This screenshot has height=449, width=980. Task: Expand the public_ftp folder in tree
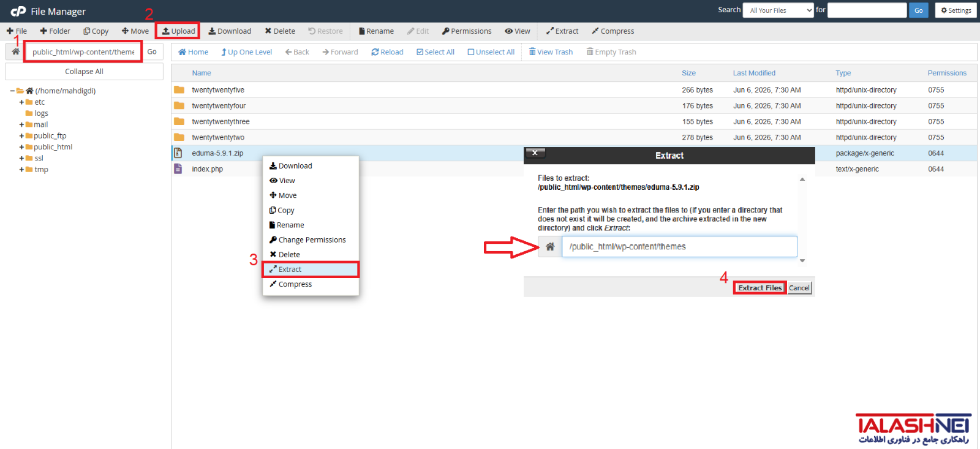pyautogui.click(x=21, y=136)
